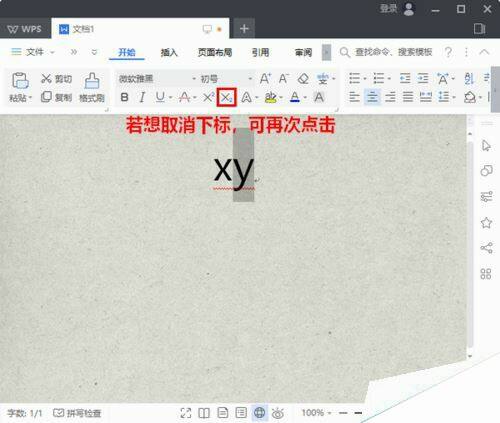Open the 文件 menu
The width and height of the screenshot is (500, 423).
[x=32, y=52]
